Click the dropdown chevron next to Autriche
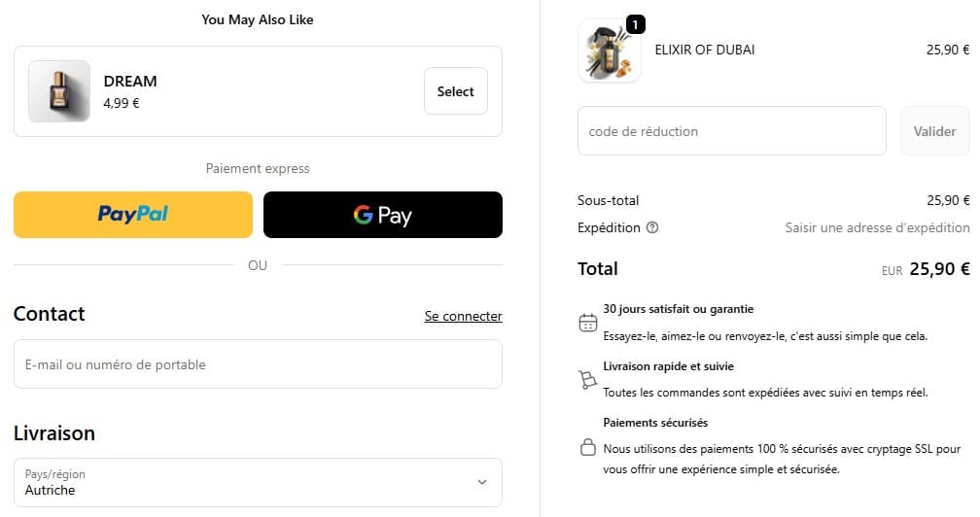Viewport: 980px width, 517px height. [x=482, y=482]
